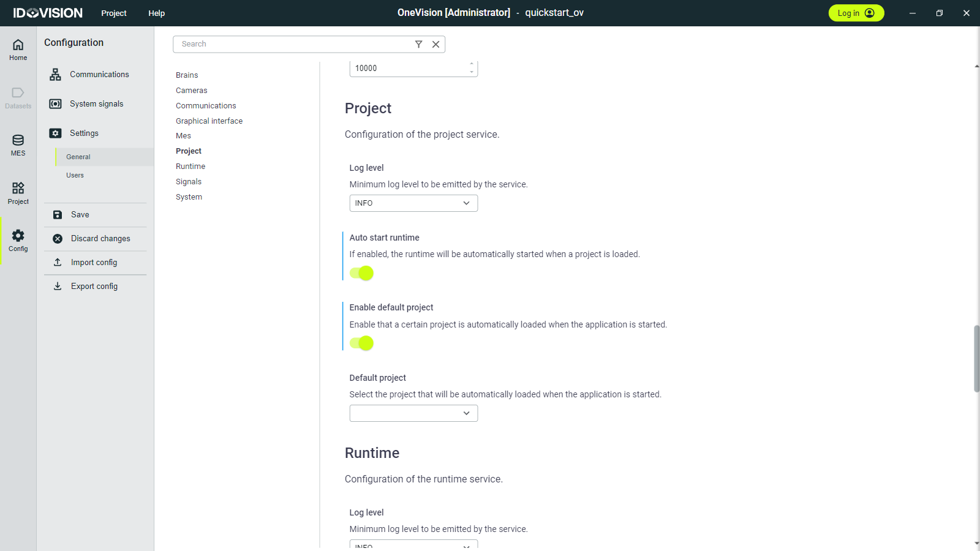
Task: Open the Home section in sidebar
Action: tap(18, 50)
